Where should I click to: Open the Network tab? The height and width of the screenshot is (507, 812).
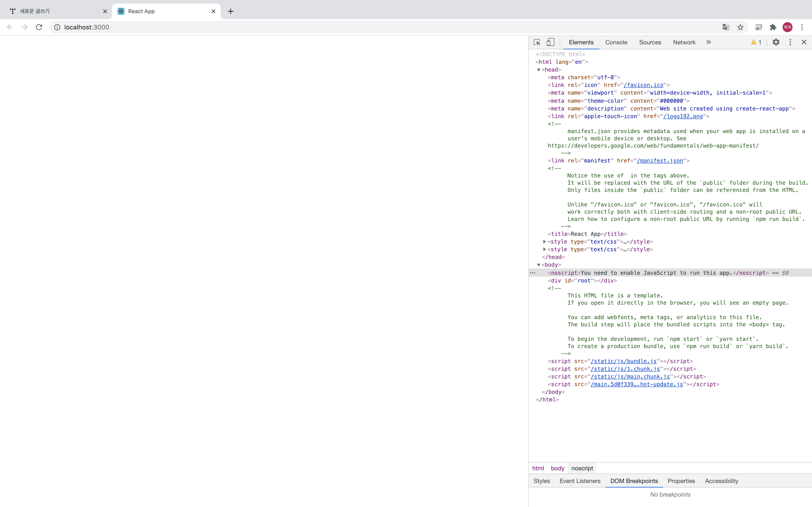pos(684,42)
